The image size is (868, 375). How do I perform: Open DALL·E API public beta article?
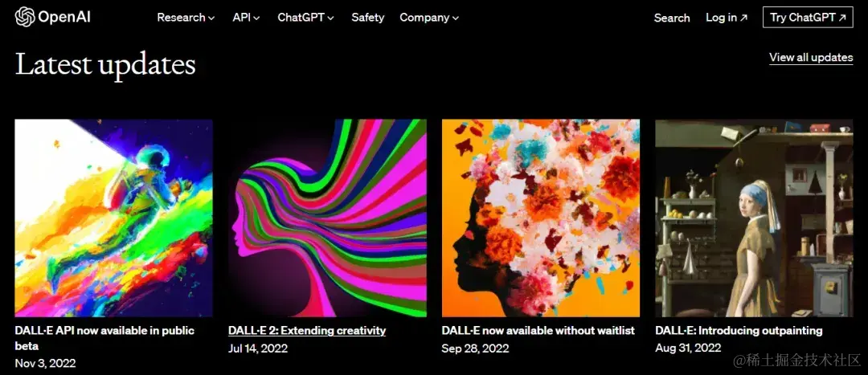pyautogui.click(x=104, y=338)
